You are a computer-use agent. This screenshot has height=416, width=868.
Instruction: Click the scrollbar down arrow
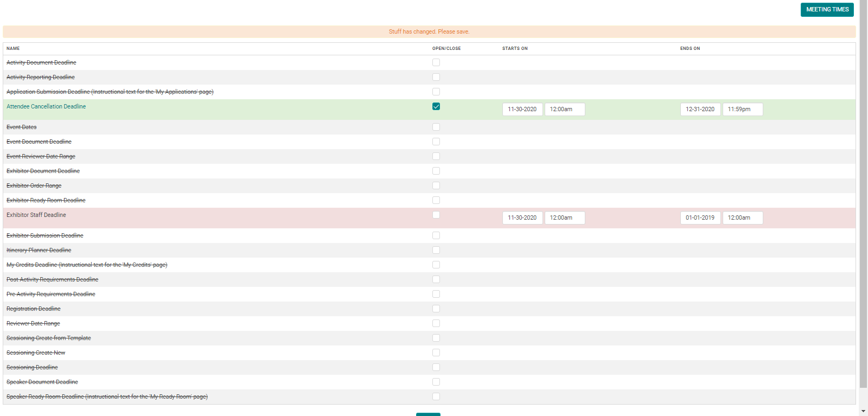pos(864,411)
